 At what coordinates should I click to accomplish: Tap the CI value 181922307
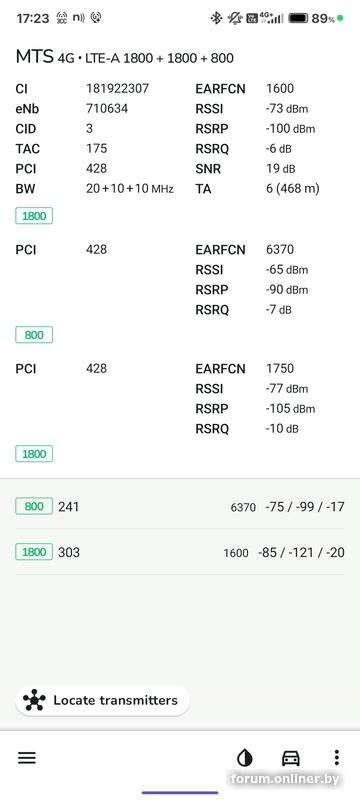tap(117, 89)
